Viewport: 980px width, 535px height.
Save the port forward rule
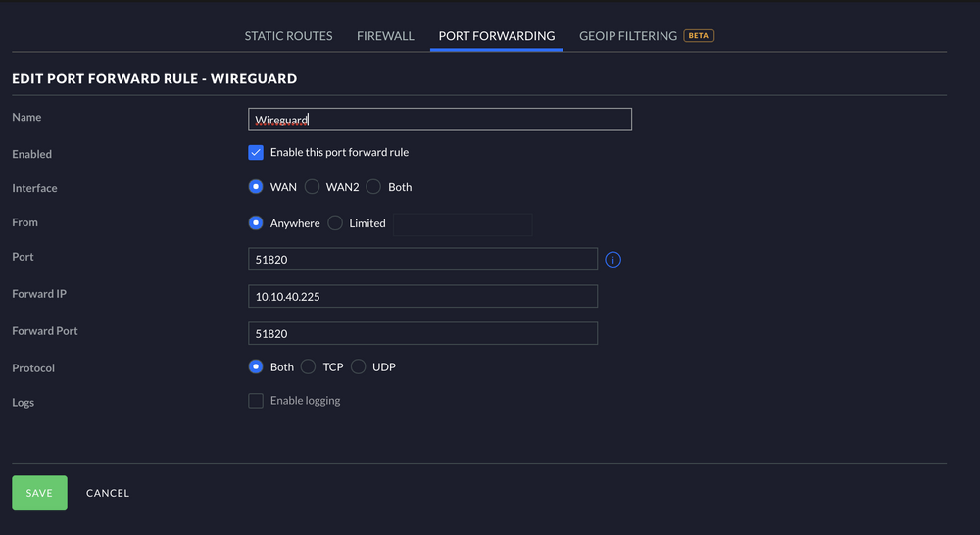(x=39, y=493)
